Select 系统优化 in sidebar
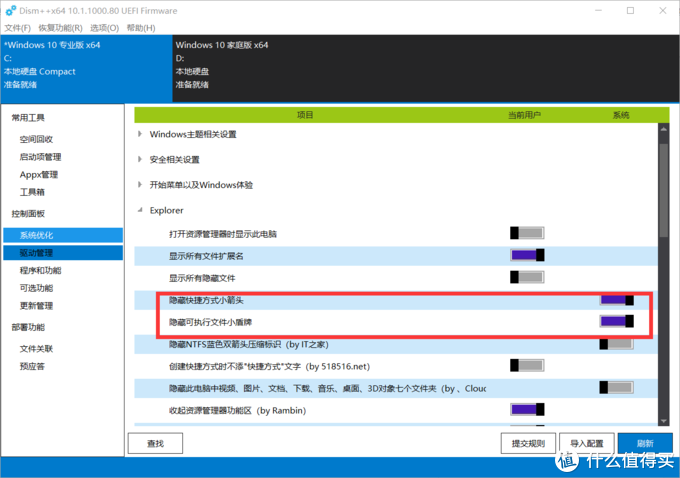680x478 pixels. coord(63,235)
